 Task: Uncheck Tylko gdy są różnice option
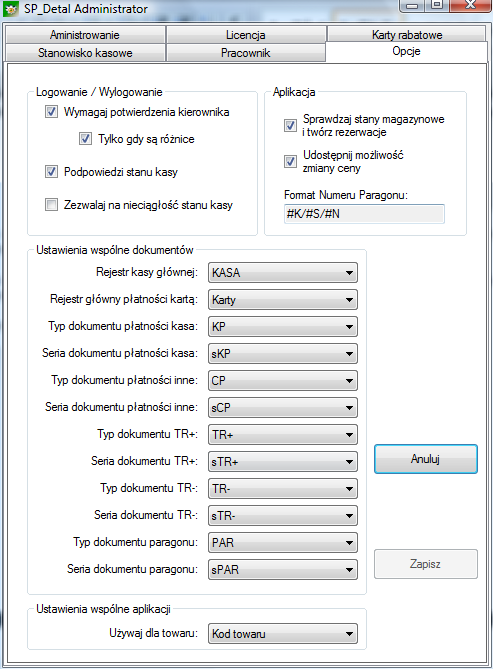(85, 139)
